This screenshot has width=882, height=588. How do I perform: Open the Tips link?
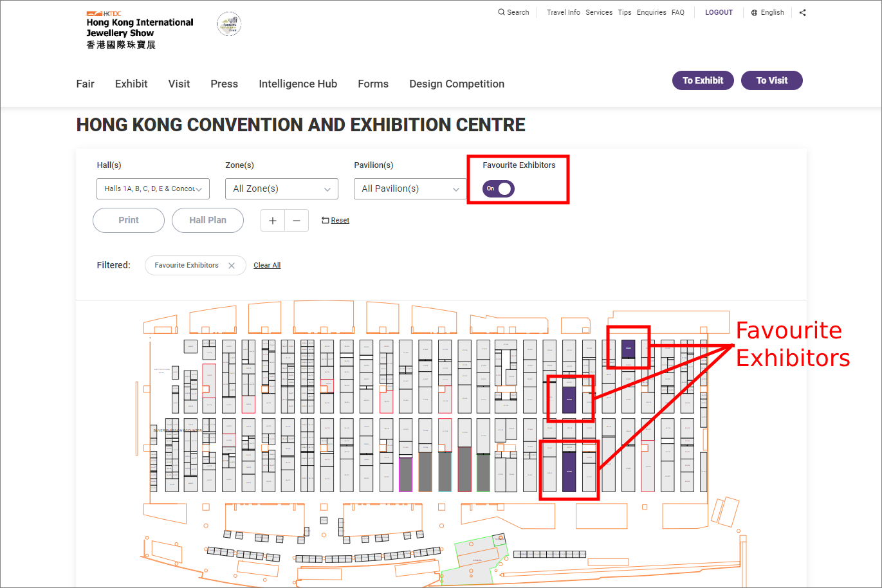(x=625, y=12)
